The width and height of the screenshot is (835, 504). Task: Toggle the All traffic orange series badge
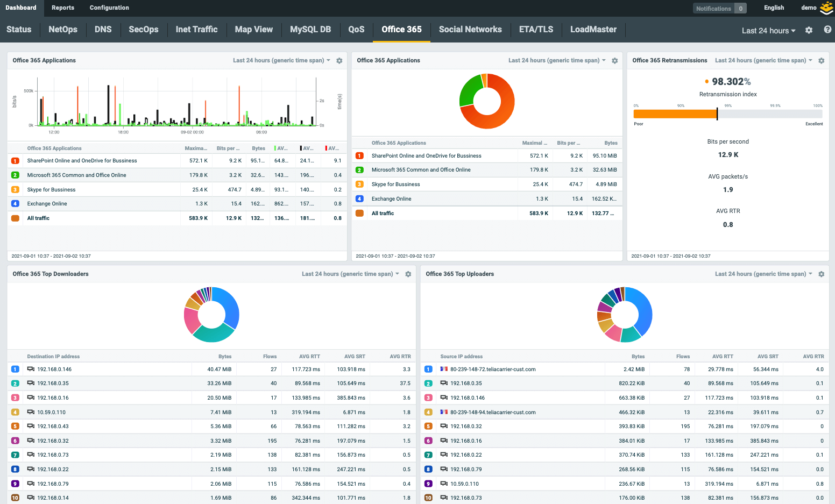click(15, 218)
